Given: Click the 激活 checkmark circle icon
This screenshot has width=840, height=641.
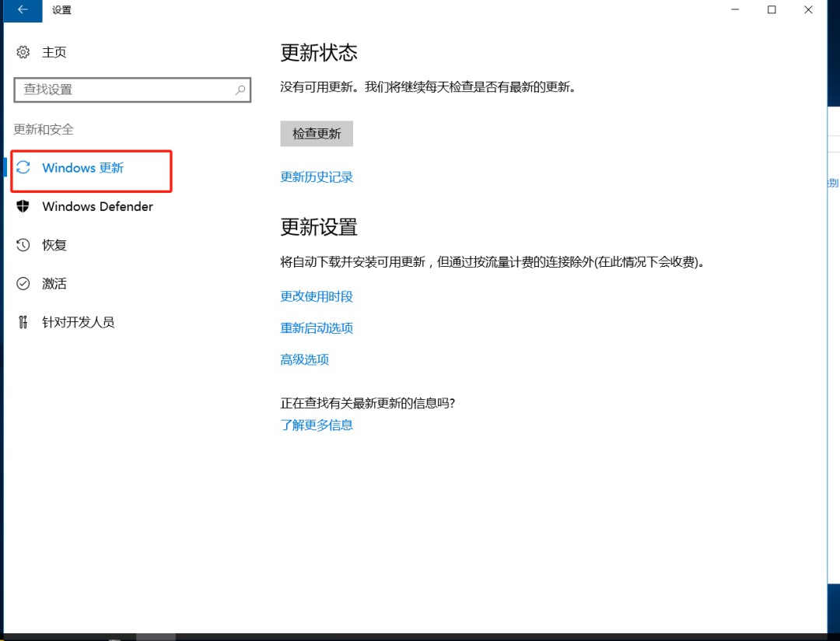Looking at the screenshot, I should pos(23,284).
